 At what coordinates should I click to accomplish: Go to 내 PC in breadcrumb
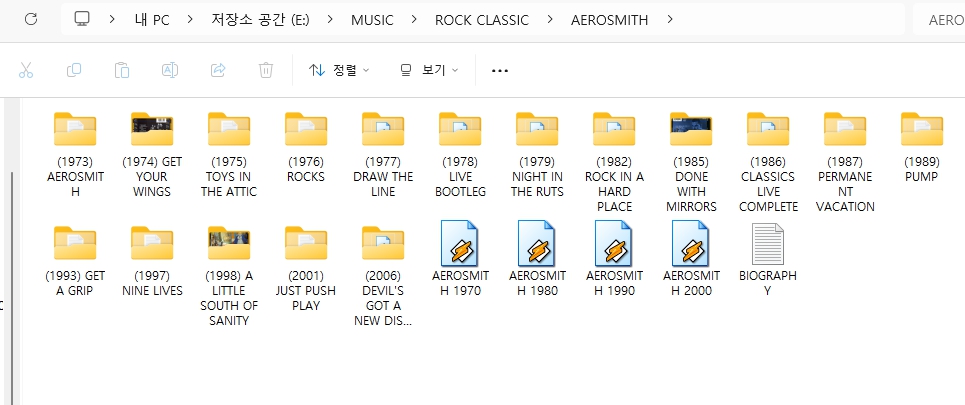(x=151, y=20)
